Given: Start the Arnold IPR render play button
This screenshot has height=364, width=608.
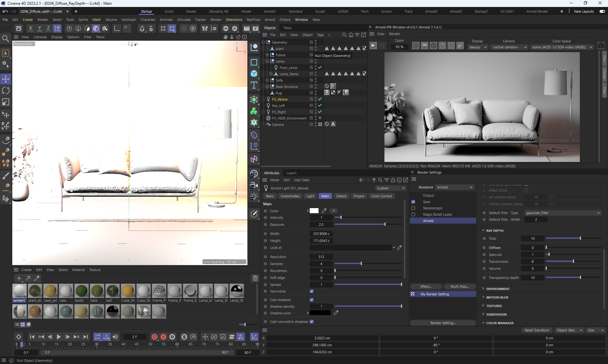Looking at the screenshot, I should 373,46.
